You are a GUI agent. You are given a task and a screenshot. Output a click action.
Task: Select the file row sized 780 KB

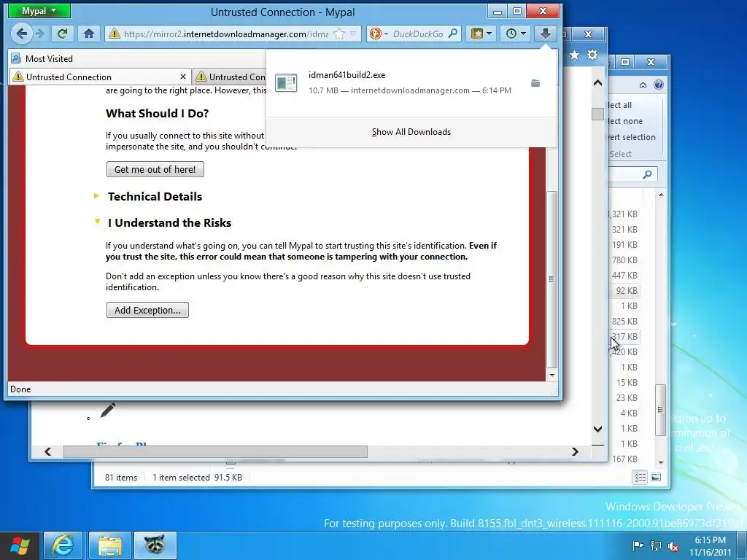pos(625,260)
